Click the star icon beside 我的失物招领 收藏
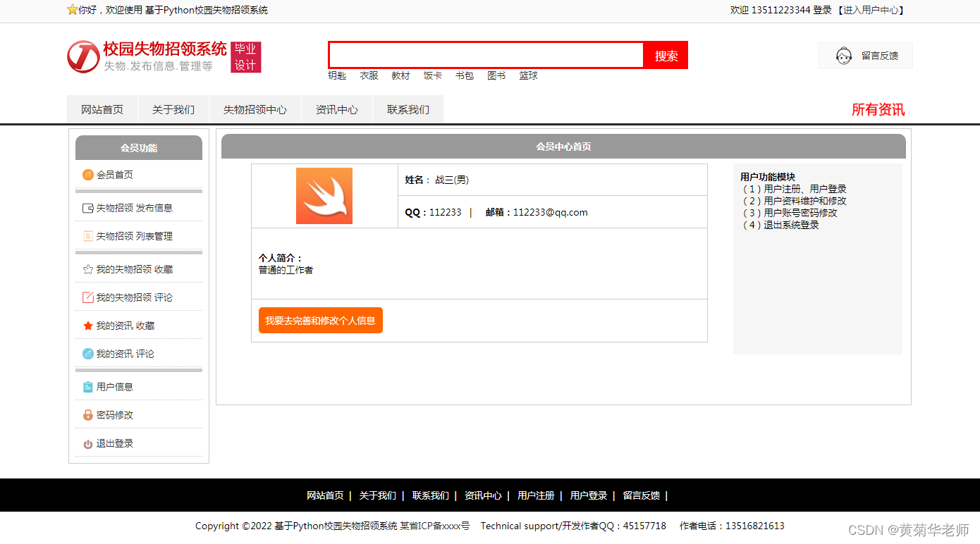This screenshot has width=980, height=544. [88, 268]
